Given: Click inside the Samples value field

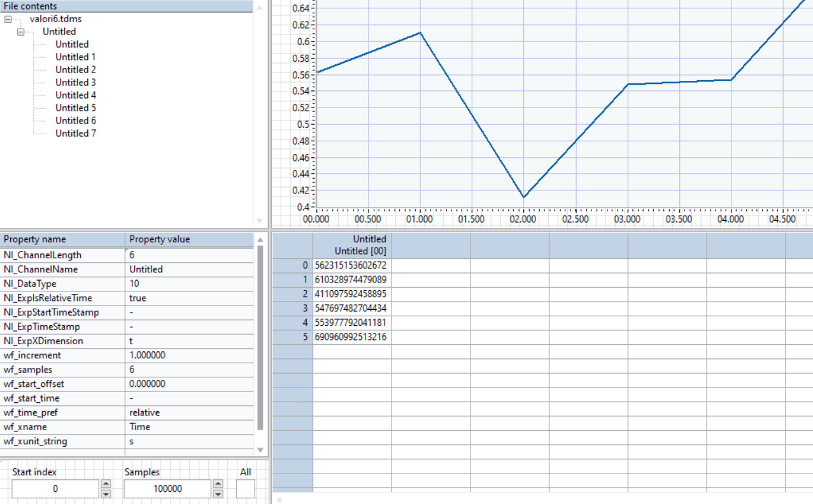Looking at the screenshot, I should coord(169,488).
